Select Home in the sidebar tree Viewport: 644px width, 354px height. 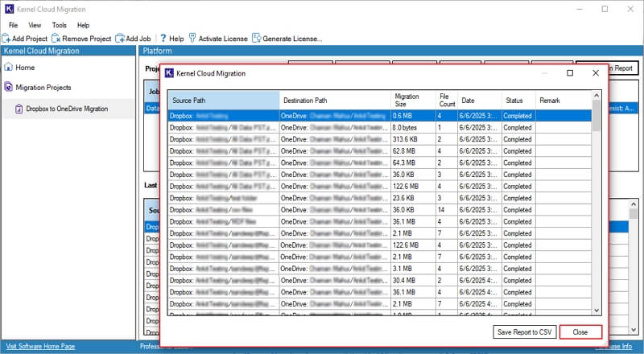click(x=25, y=68)
